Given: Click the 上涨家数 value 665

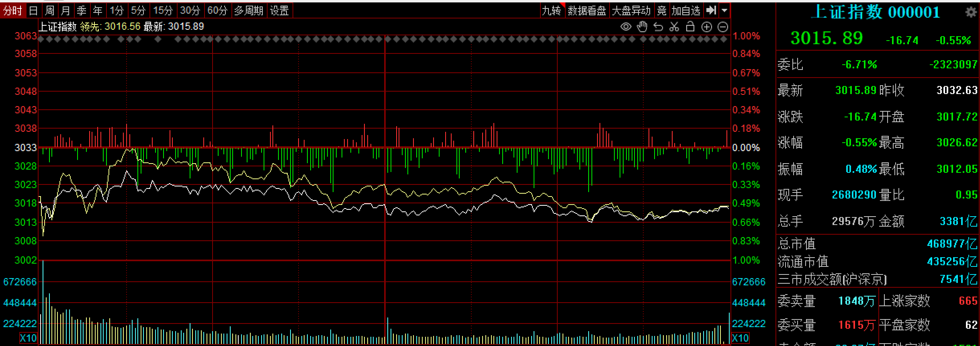Looking at the screenshot, I should point(968,301).
